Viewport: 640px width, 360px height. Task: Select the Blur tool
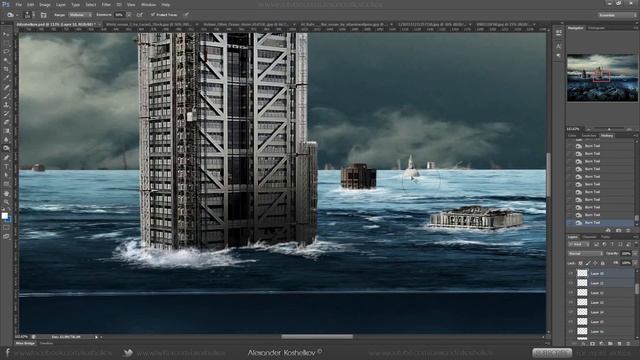(6, 140)
